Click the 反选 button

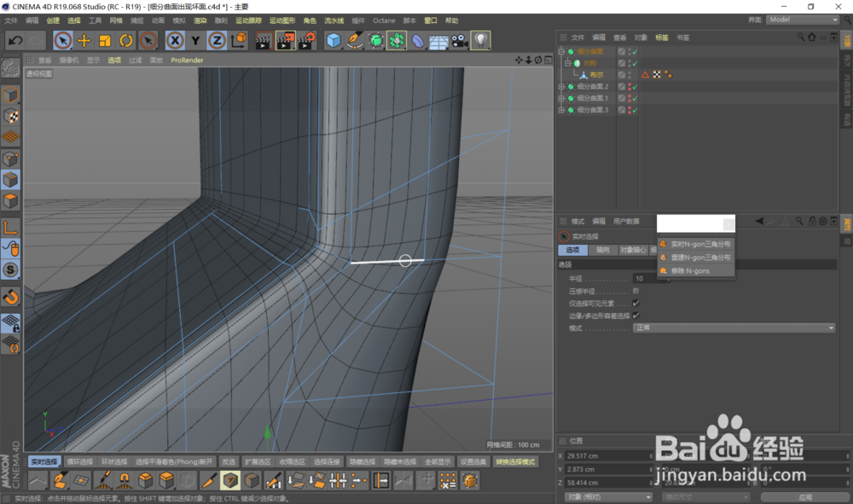[x=229, y=462]
